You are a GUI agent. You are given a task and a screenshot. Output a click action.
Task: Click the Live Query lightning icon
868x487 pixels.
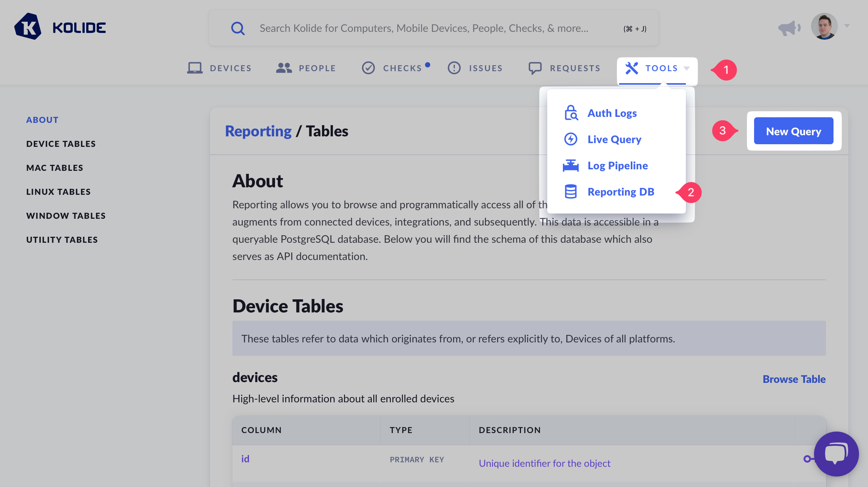571,139
